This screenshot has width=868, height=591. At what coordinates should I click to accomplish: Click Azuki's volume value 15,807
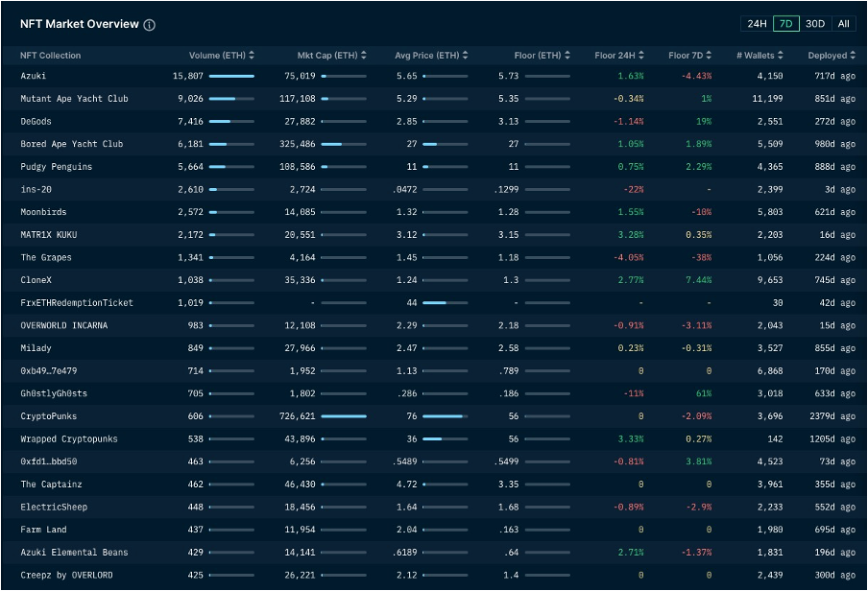coord(188,76)
